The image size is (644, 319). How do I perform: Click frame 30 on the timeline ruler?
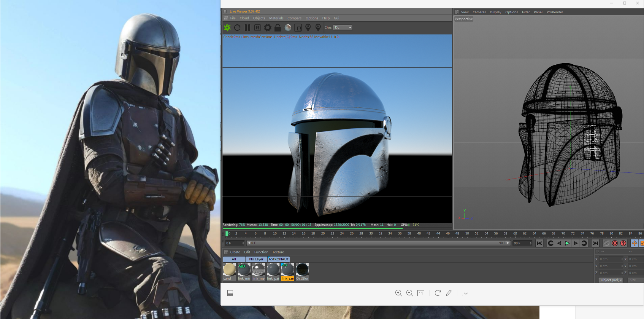tap(371, 234)
